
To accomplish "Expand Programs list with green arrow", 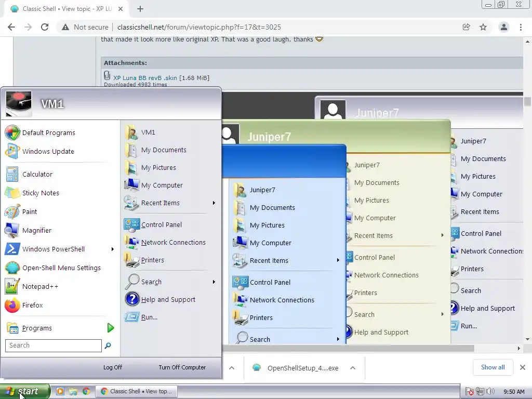I will click(x=110, y=328).
